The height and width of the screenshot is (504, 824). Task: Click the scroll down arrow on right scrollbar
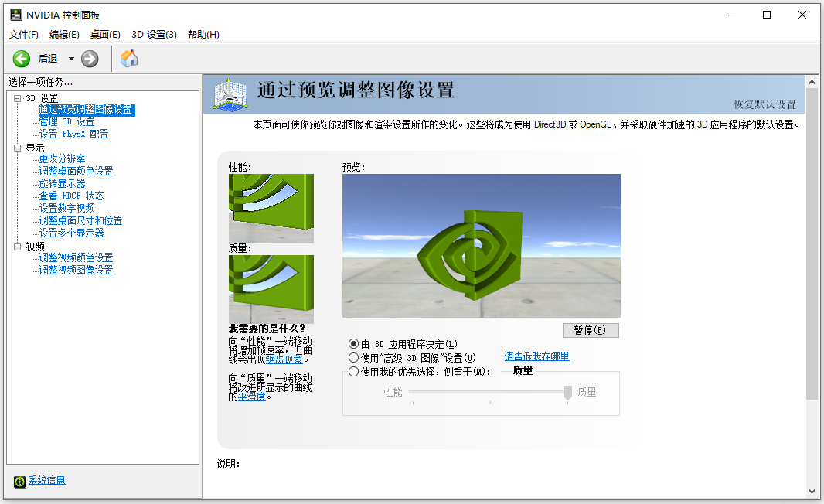point(812,492)
